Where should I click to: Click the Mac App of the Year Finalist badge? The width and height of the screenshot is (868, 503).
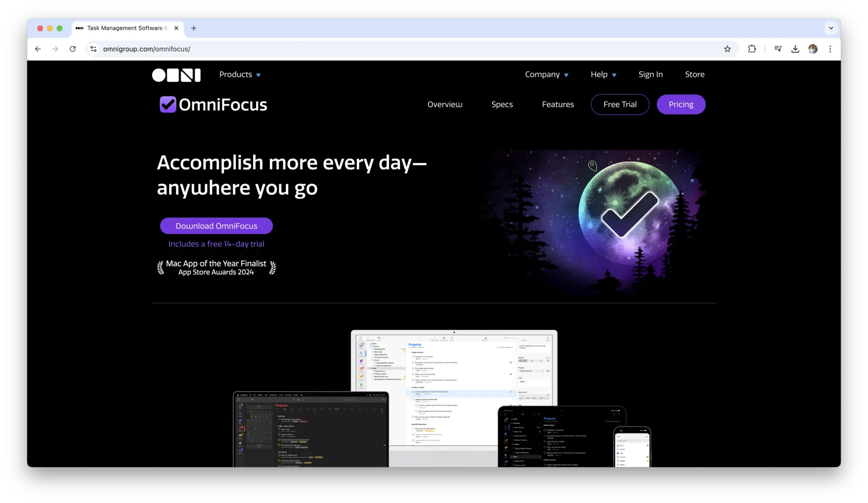pyautogui.click(x=216, y=268)
